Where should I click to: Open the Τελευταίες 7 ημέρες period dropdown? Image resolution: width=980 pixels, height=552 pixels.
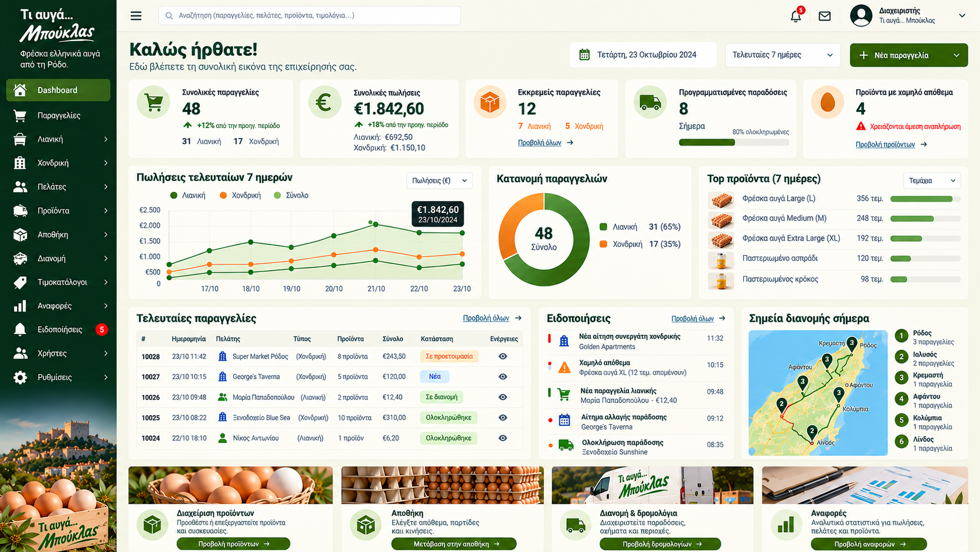click(782, 55)
